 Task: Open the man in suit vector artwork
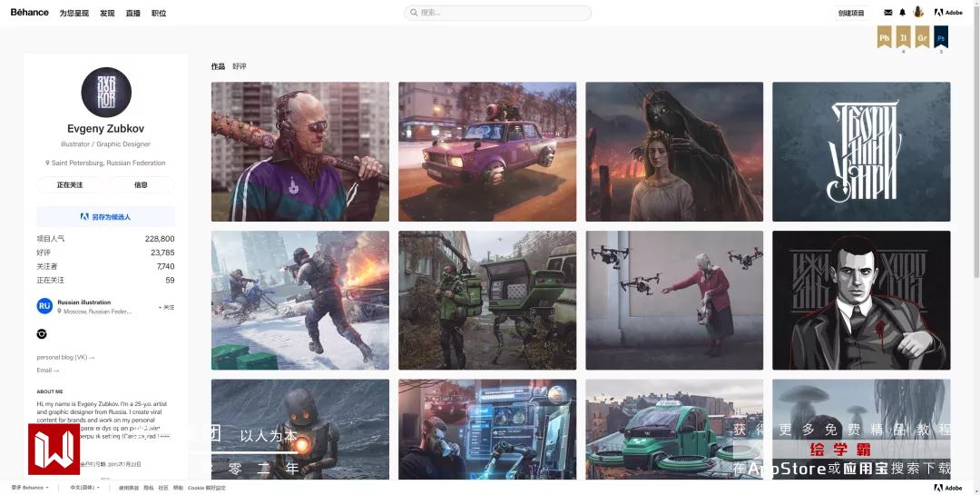coord(861,301)
